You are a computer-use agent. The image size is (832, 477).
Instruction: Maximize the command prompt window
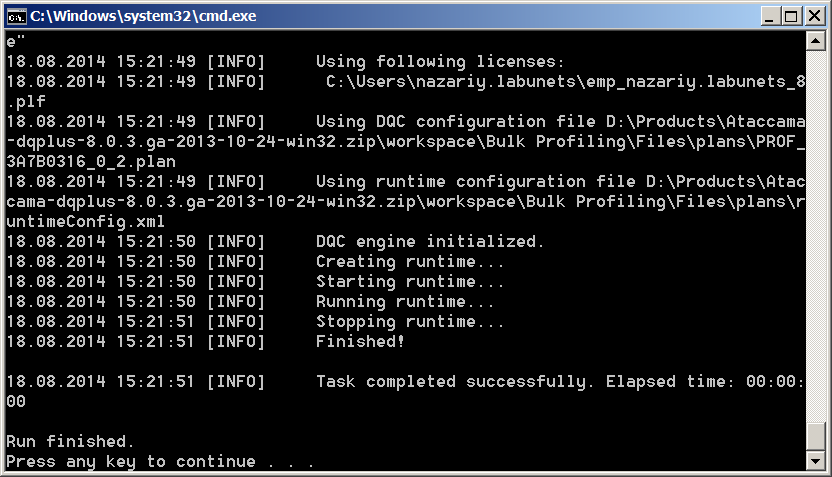coord(791,16)
